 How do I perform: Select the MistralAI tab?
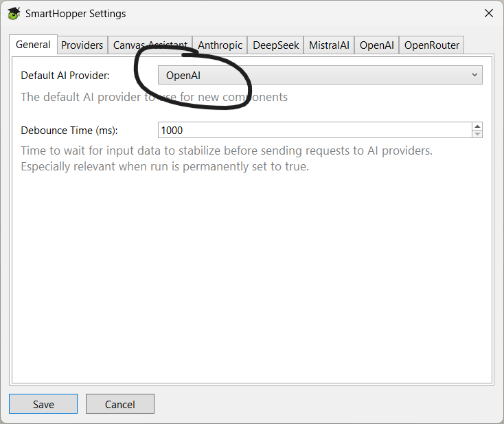click(329, 45)
